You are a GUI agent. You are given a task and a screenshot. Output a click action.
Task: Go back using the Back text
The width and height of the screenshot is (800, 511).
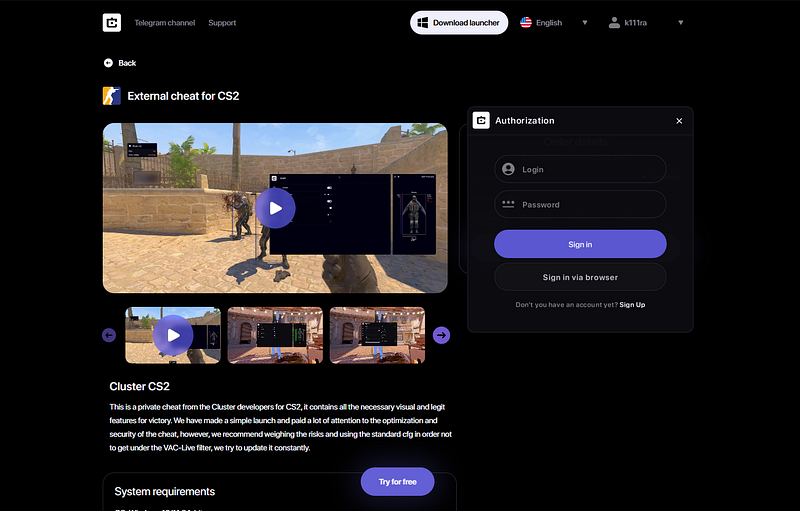click(x=127, y=63)
